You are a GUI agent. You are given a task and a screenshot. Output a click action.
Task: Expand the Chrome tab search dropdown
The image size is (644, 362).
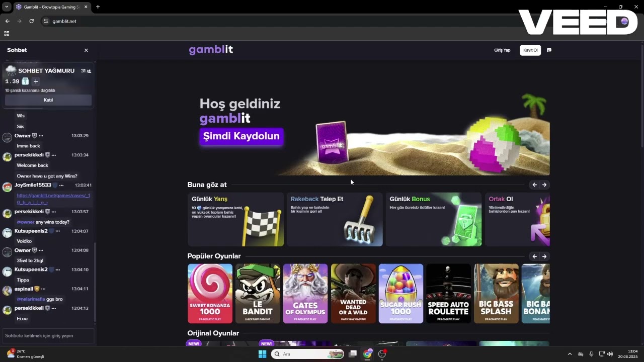click(x=7, y=7)
